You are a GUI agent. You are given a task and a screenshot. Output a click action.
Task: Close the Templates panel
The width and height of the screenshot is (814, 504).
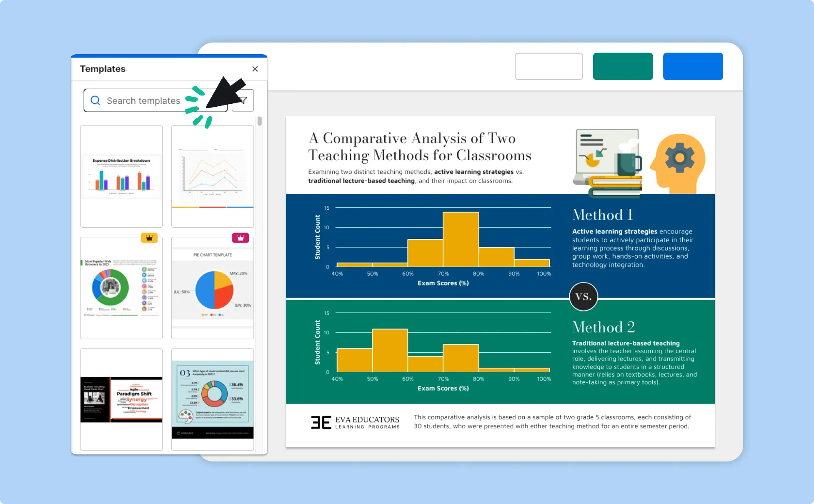[x=255, y=69]
